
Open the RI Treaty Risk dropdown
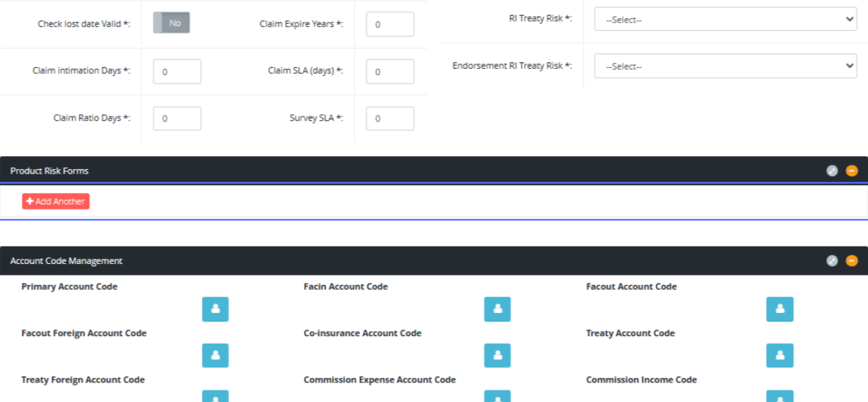coord(725,20)
